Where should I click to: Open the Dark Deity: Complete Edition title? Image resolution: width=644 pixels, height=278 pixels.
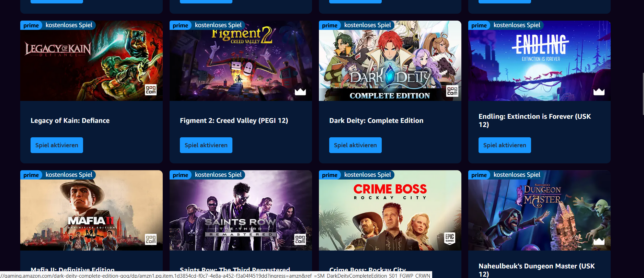click(376, 120)
